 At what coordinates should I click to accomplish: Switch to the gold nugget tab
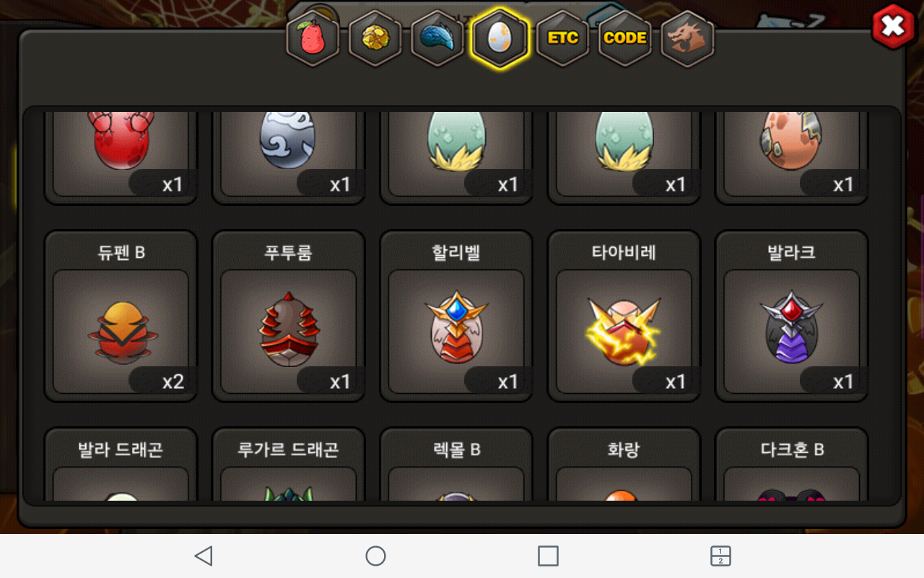click(x=375, y=38)
